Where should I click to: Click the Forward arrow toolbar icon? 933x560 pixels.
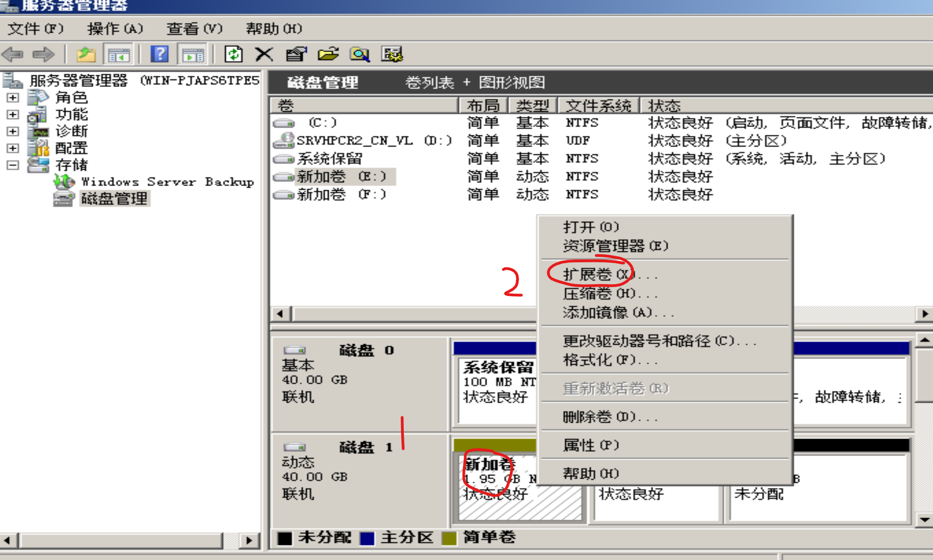44,54
